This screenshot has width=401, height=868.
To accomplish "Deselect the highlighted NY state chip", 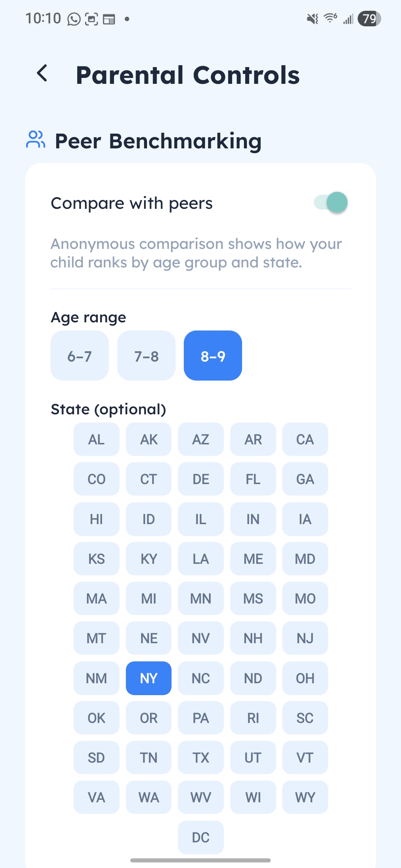I will pyautogui.click(x=149, y=678).
